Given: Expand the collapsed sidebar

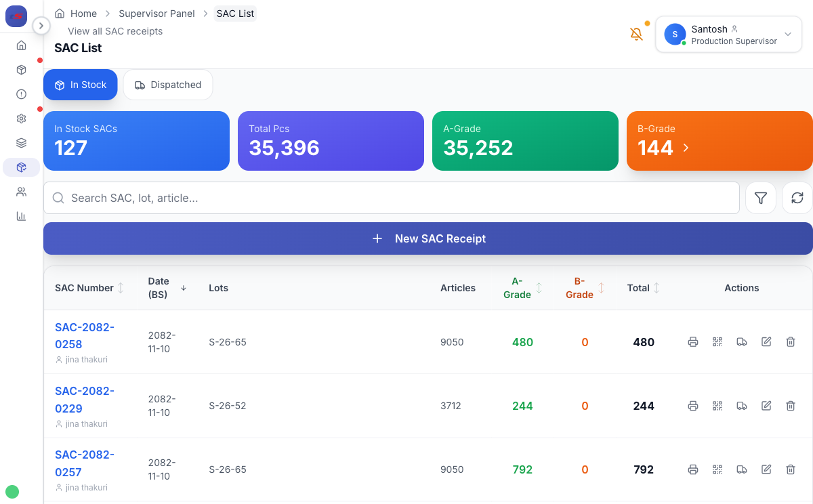Looking at the screenshot, I should (41, 26).
